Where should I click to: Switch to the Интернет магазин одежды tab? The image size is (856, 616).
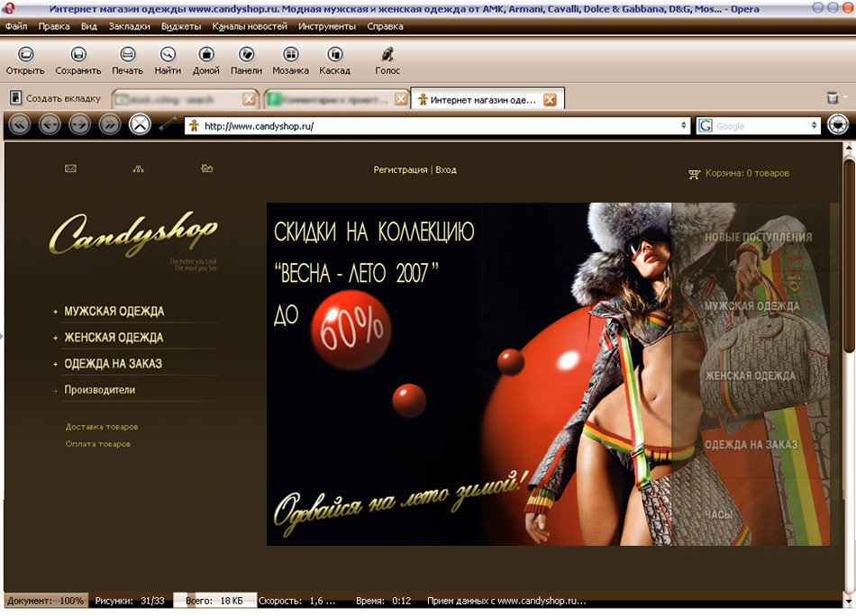tap(478, 99)
